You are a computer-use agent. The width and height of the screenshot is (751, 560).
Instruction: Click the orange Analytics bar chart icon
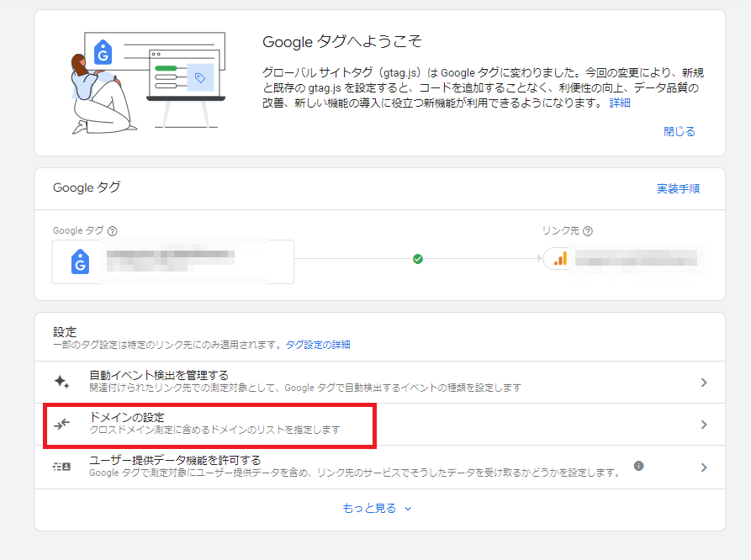(560, 259)
